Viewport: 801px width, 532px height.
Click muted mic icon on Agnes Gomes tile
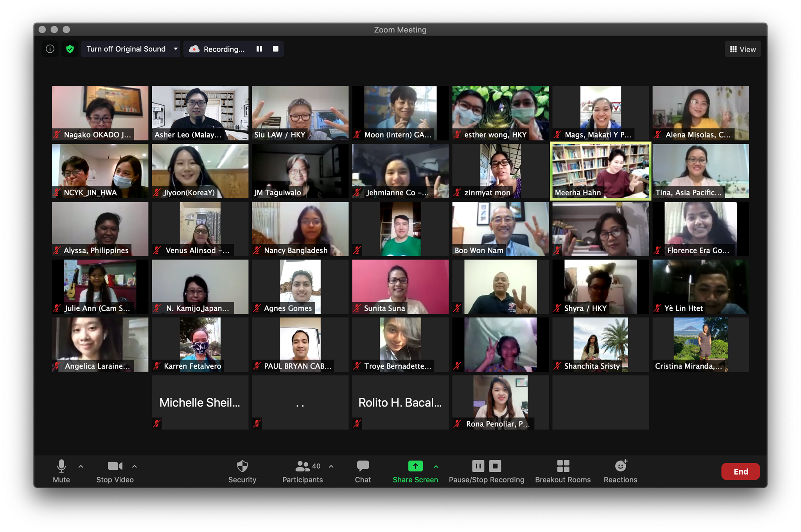[257, 308]
